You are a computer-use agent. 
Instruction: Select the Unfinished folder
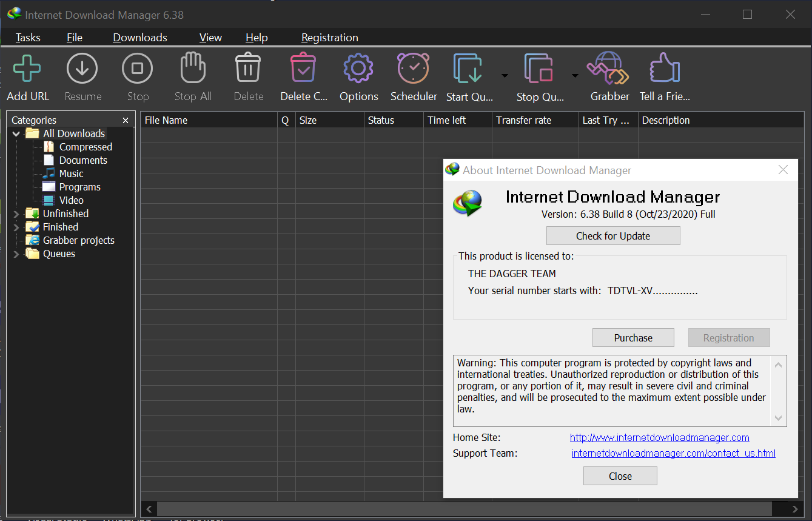tap(65, 213)
